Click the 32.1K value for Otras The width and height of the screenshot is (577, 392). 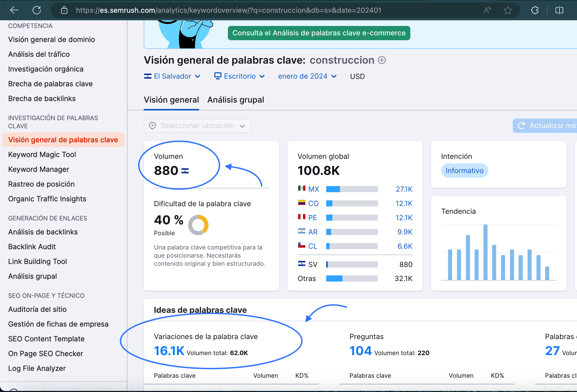403,278
